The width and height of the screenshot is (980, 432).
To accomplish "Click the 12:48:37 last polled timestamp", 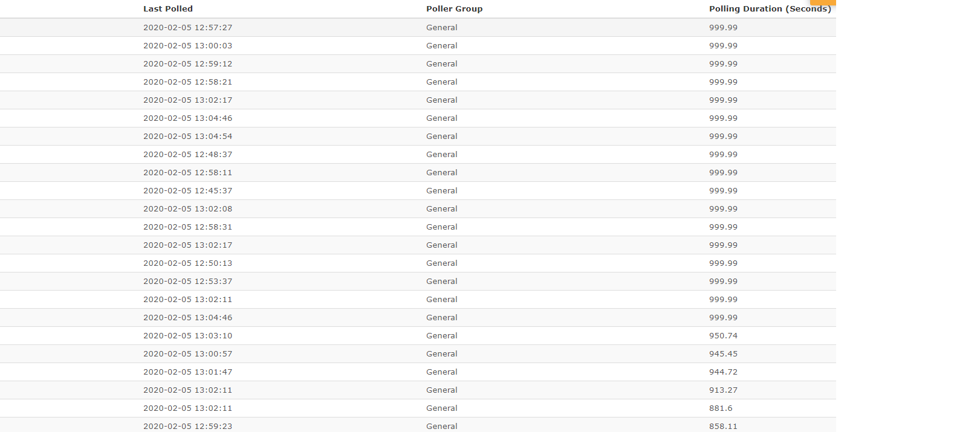I will click(187, 155).
